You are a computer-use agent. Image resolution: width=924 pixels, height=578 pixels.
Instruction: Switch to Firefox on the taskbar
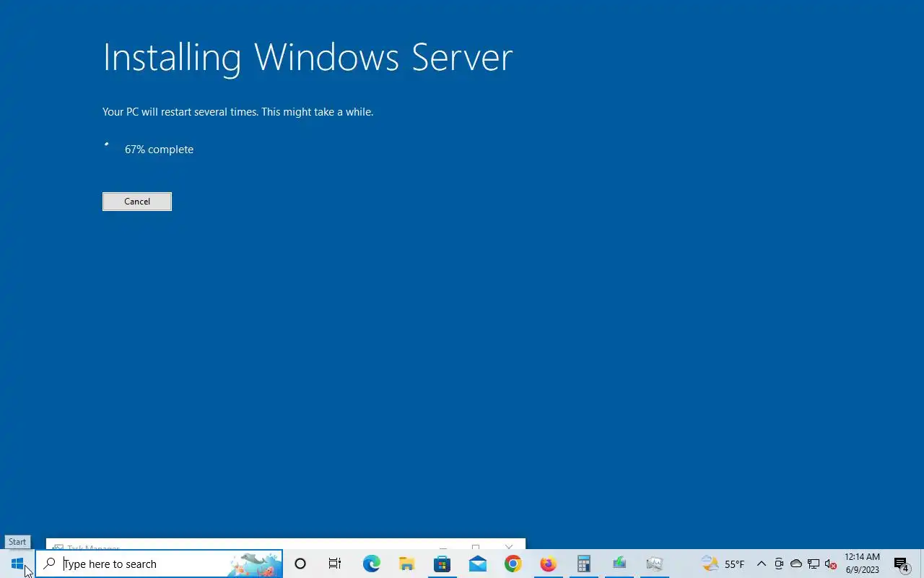pos(548,564)
